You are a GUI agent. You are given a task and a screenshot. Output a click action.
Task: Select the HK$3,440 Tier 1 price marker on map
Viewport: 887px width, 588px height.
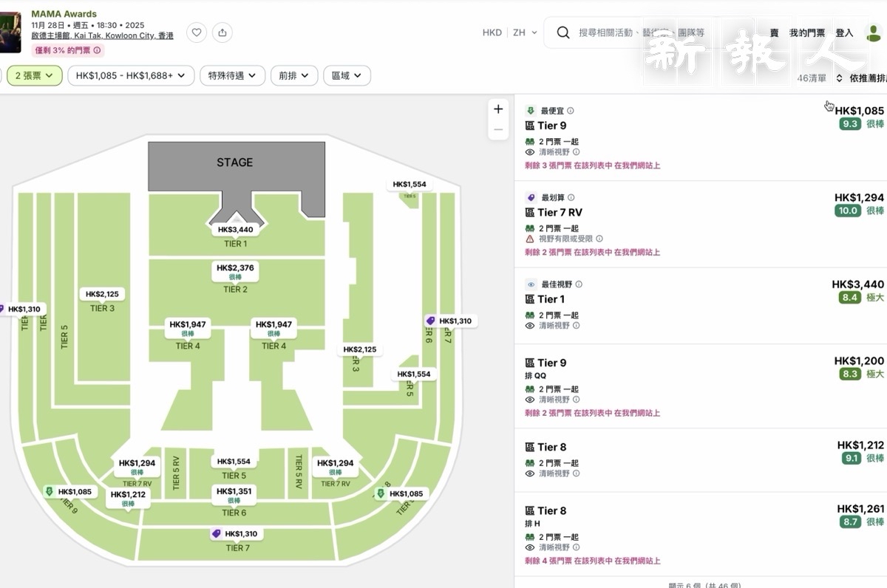[235, 230]
